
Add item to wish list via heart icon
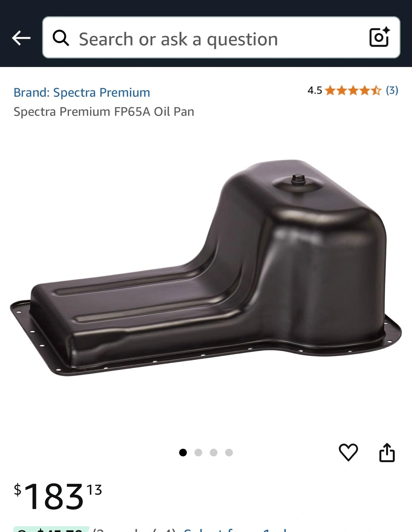click(x=348, y=452)
